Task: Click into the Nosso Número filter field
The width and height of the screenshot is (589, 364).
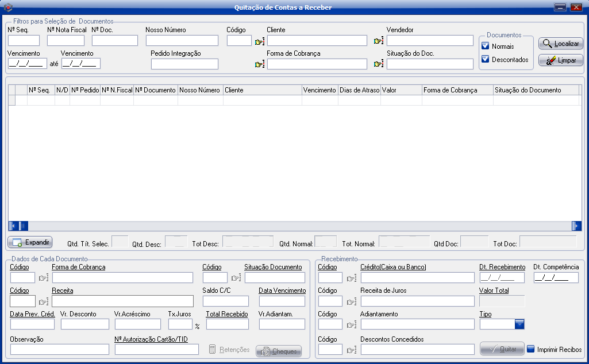Action: (182, 41)
